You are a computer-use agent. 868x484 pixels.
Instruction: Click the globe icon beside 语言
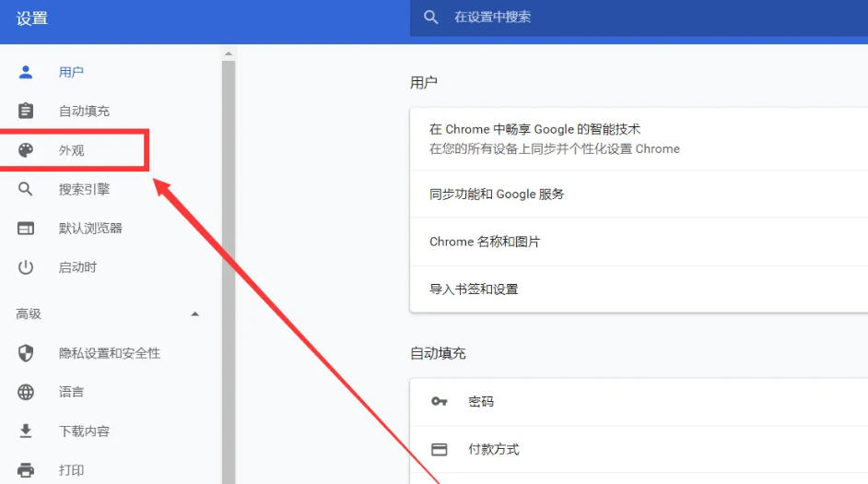[26, 392]
